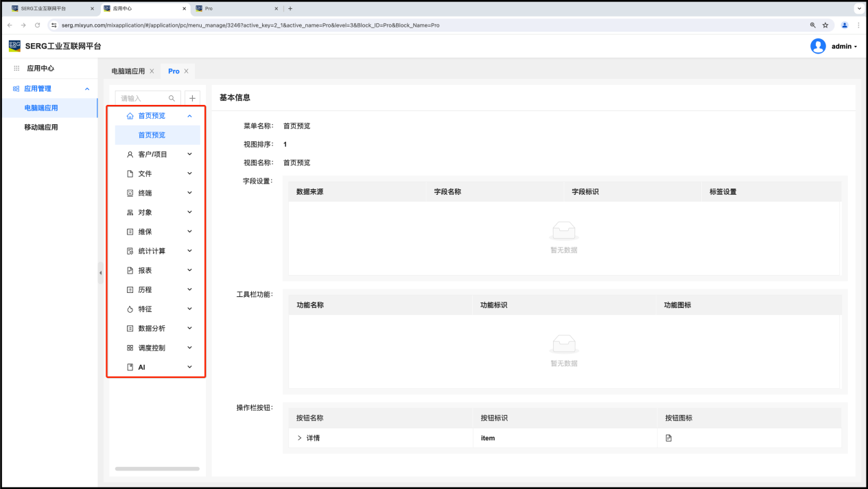Viewport: 868px width, 489px height.
Task: Click the horizontal scrollbar under menu tree
Action: [x=157, y=469]
